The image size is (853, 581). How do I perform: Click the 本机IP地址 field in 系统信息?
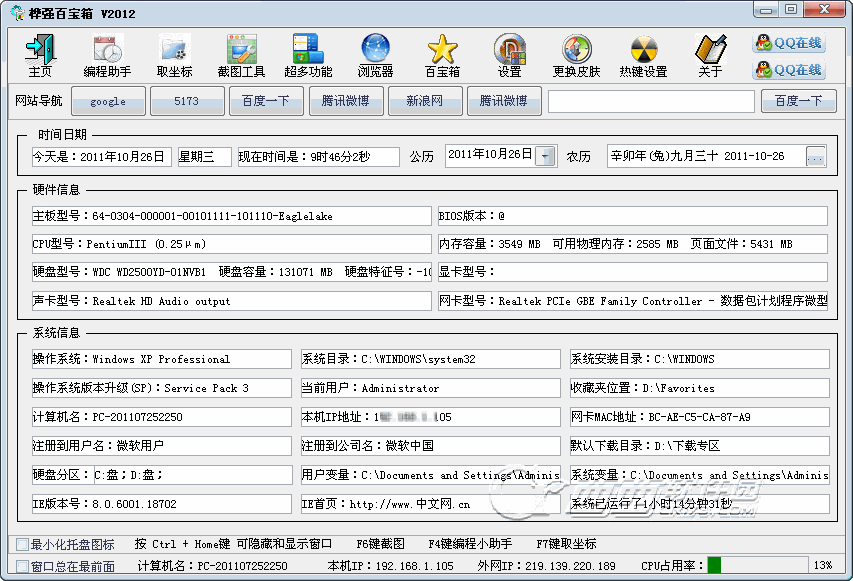[430, 417]
